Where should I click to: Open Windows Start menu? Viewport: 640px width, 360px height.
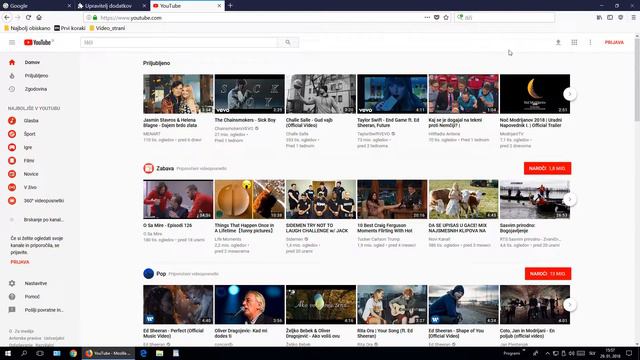pos(8,353)
